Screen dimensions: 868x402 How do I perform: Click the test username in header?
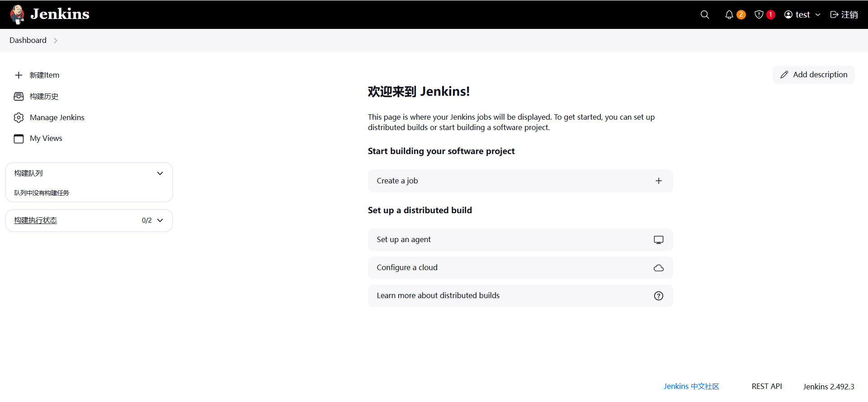pos(802,14)
